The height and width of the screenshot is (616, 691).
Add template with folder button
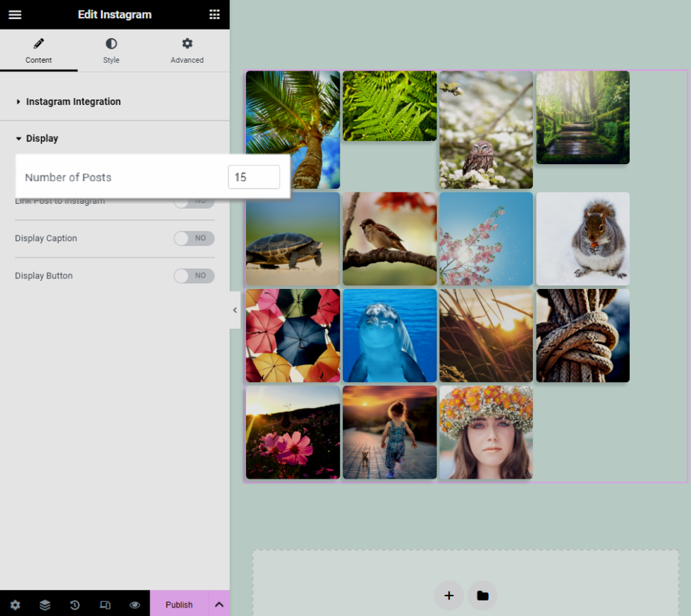click(482, 596)
